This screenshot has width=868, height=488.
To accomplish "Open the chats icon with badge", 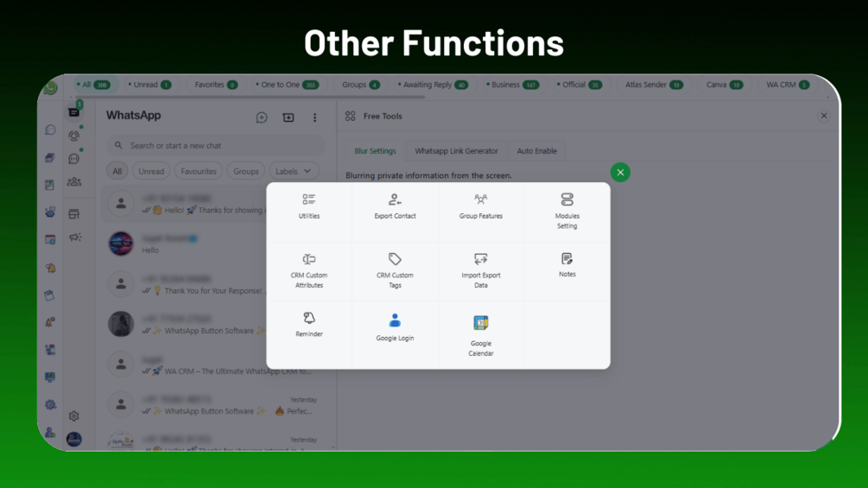I will tap(73, 112).
